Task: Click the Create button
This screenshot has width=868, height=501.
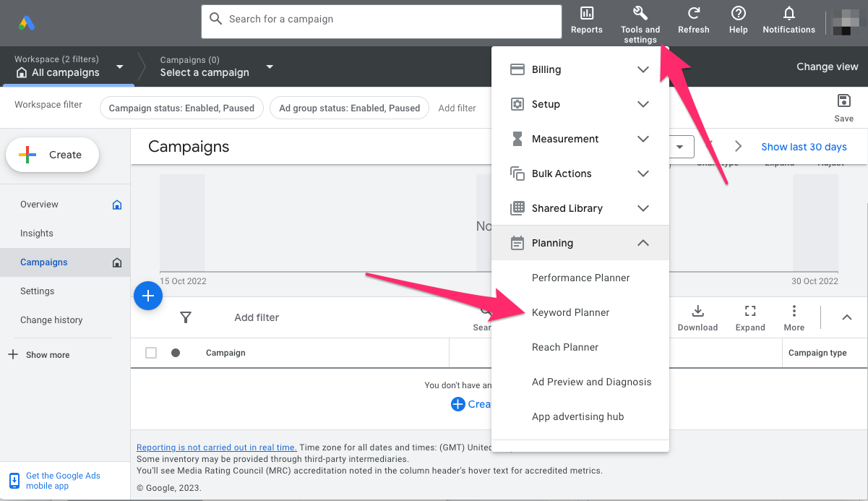Action: click(52, 155)
